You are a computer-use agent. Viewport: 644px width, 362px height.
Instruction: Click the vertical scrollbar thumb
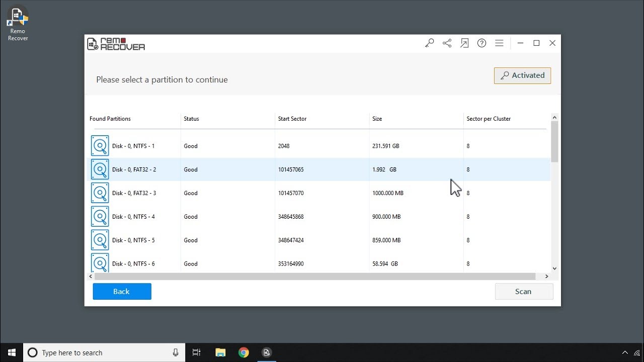click(x=554, y=142)
